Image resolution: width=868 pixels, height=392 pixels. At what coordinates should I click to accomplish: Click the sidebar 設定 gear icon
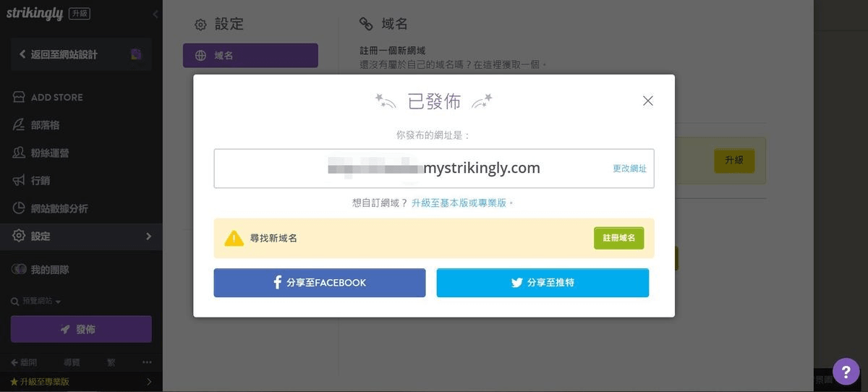point(19,237)
